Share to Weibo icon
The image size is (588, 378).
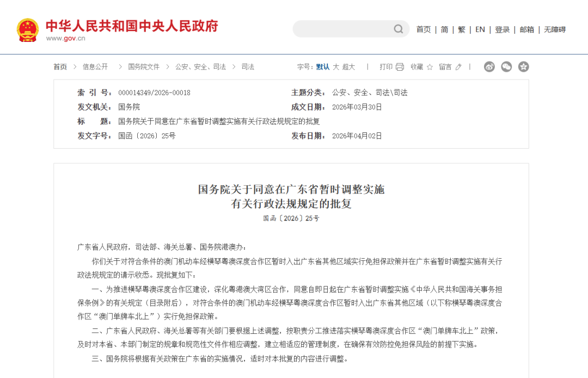[489, 67]
